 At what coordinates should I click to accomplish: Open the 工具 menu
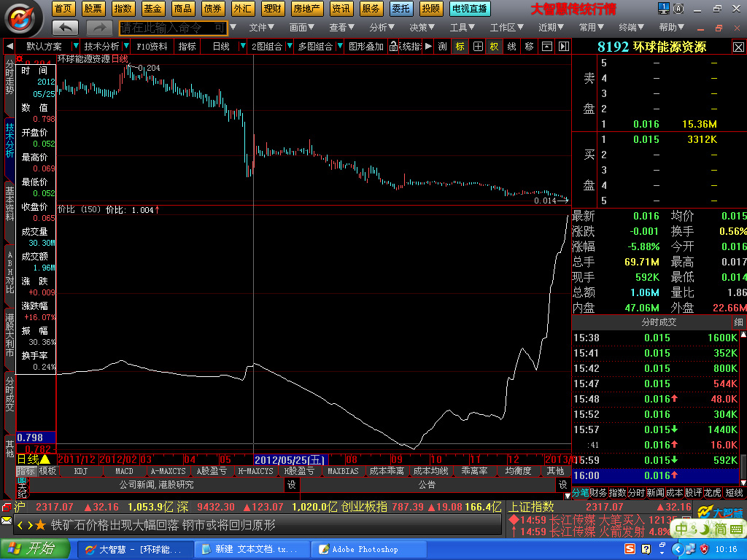462,28
